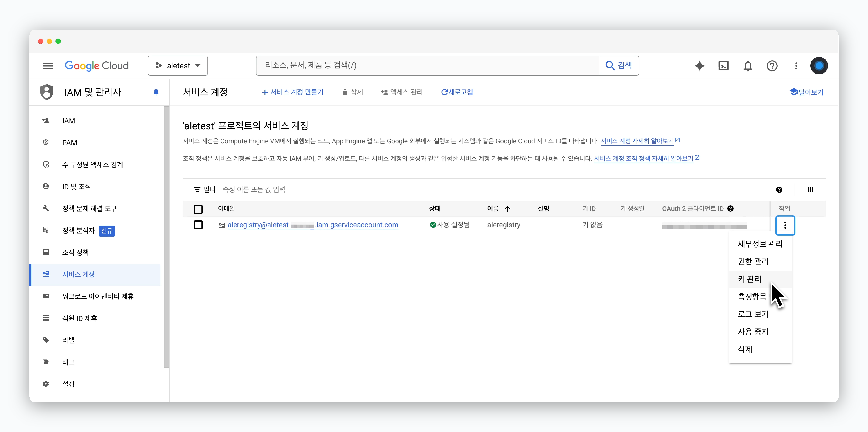Open 워크로드 아이덴티티 제휴 sidebar item
The height and width of the screenshot is (432, 868).
(95, 296)
